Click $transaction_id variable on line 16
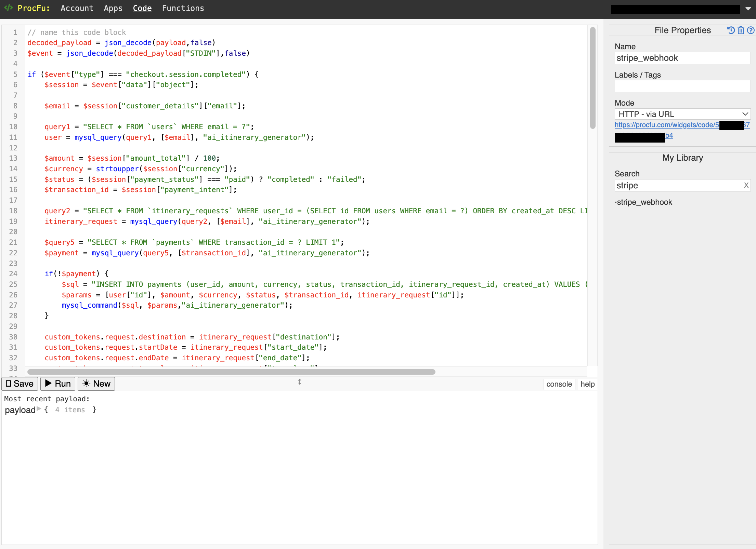The height and width of the screenshot is (549, 756). click(x=77, y=190)
